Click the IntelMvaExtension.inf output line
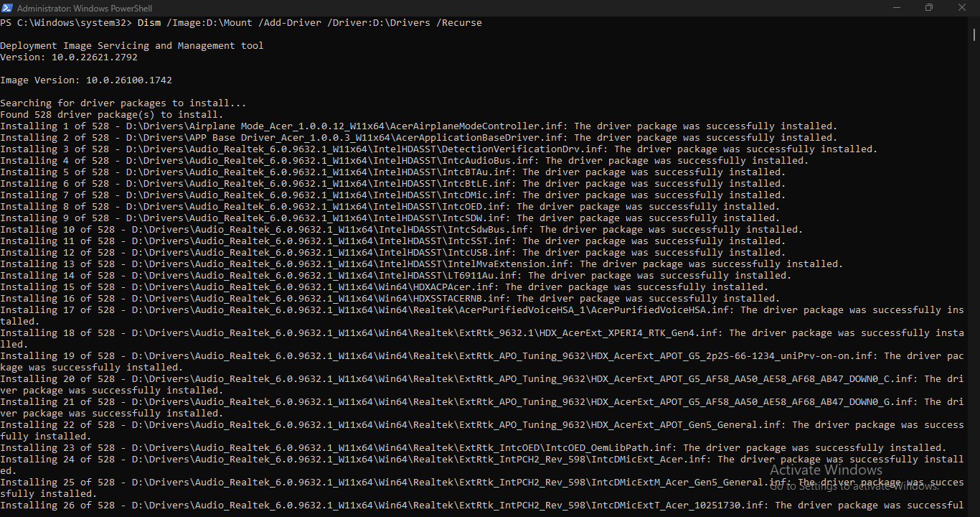Viewport: 980px width, 517px height. coord(421,264)
